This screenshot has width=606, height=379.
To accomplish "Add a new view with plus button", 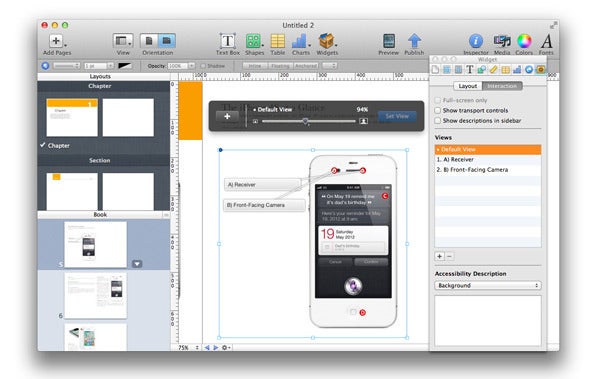I will [439, 256].
